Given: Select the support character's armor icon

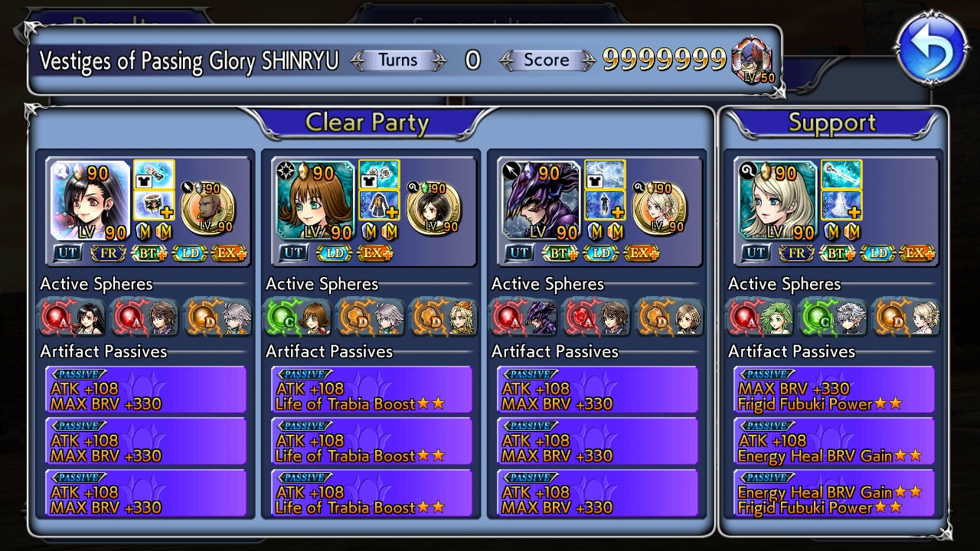Looking at the screenshot, I should click(x=841, y=205).
